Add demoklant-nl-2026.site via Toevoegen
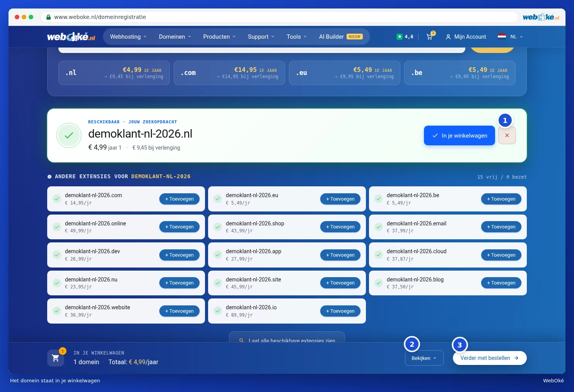This screenshot has width=574, height=392. click(340, 283)
